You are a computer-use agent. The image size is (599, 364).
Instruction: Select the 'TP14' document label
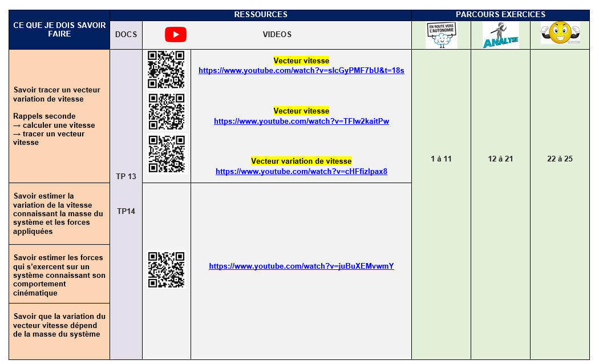tap(126, 212)
